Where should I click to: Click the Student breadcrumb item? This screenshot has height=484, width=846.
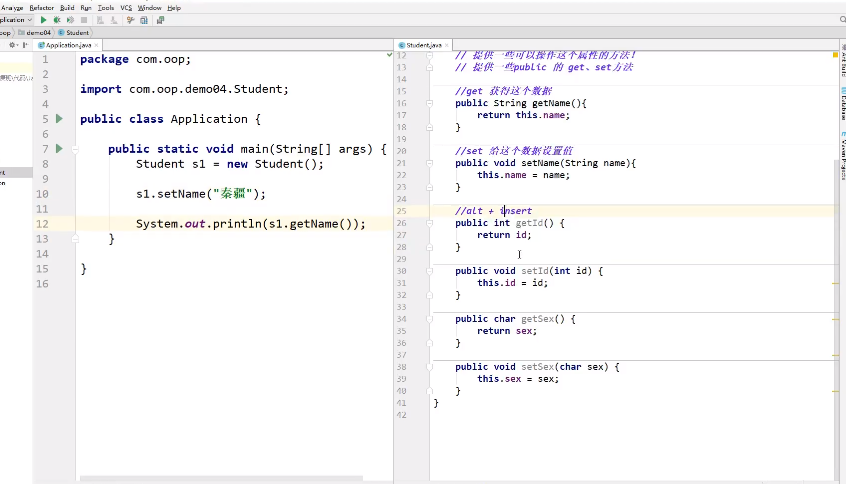coord(73,33)
